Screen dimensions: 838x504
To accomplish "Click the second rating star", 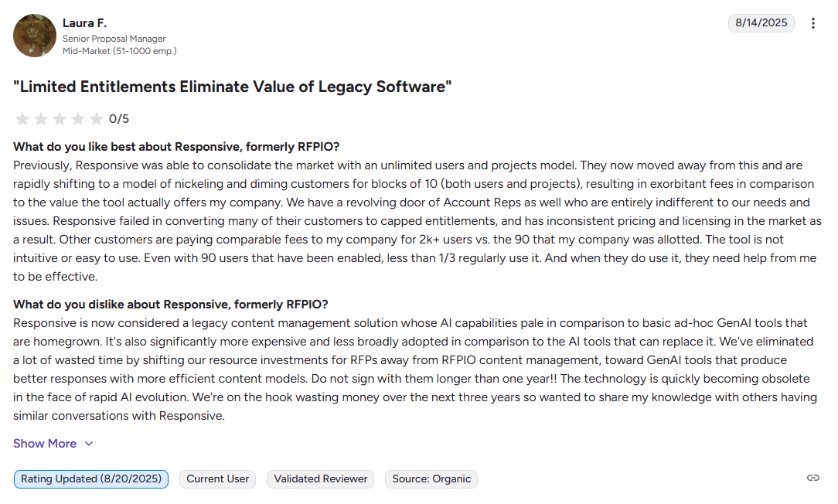I will pos(41,119).
